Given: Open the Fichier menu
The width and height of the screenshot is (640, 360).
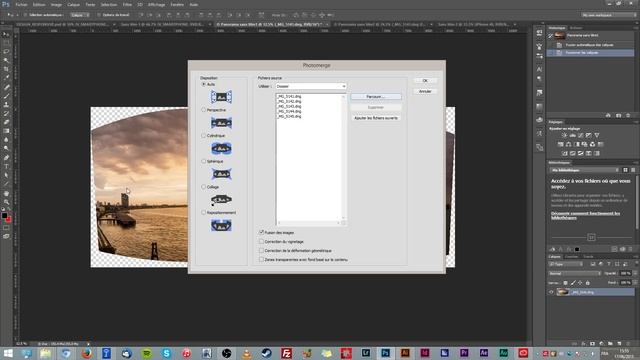Looking at the screenshot, I should [21, 4].
